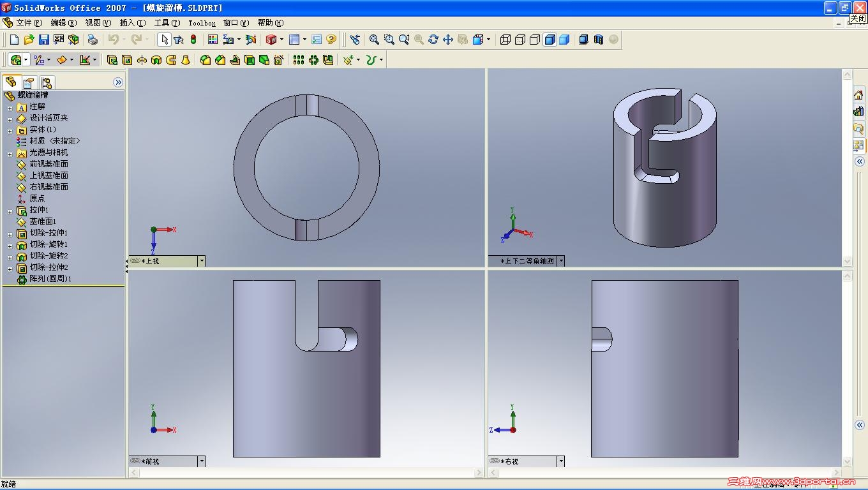Open the 帮助(H) menu

pos(271,23)
